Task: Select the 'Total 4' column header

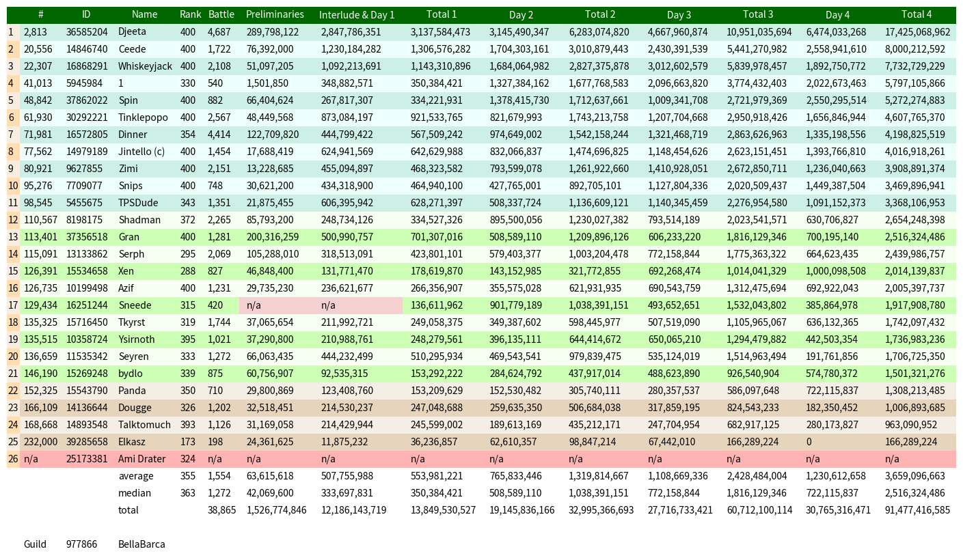Action: point(917,14)
